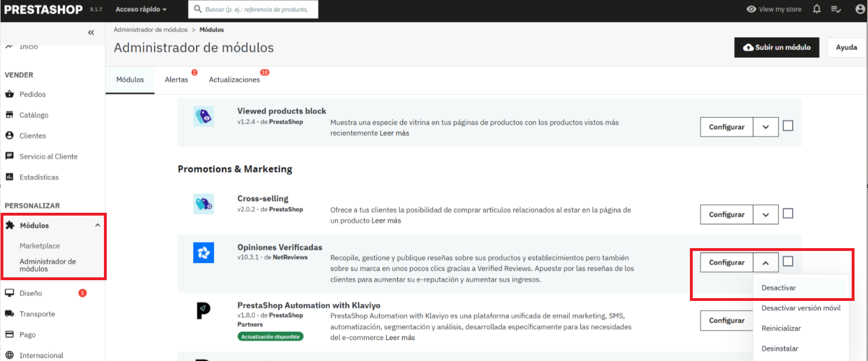The width and height of the screenshot is (868, 361).
Task: Check the Viewed products block checkbox
Action: tap(788, 126)
